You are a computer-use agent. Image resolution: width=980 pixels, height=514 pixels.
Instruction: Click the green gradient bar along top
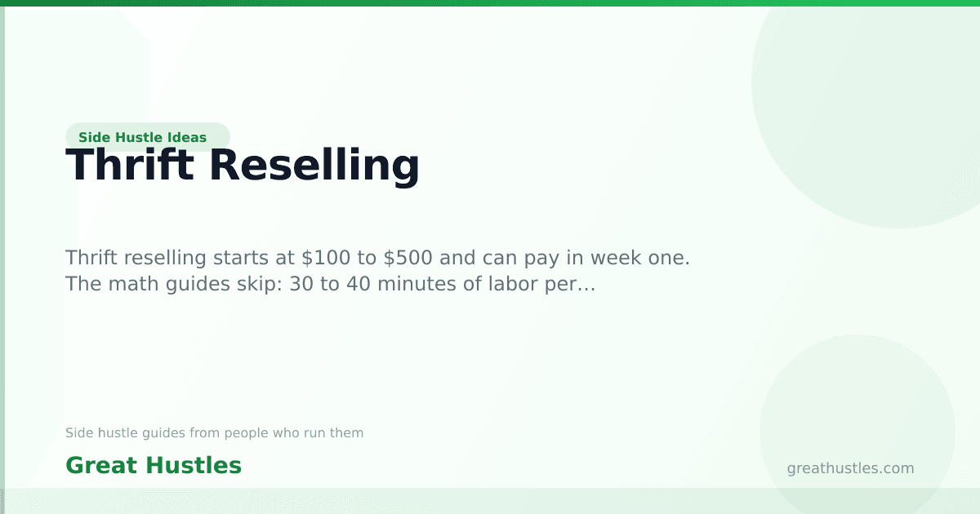pyautogui.click(x=490, y=3)
